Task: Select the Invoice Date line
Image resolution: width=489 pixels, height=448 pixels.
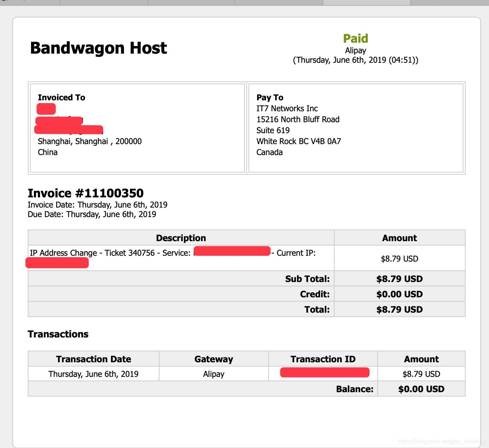Action: click(97, 205)
